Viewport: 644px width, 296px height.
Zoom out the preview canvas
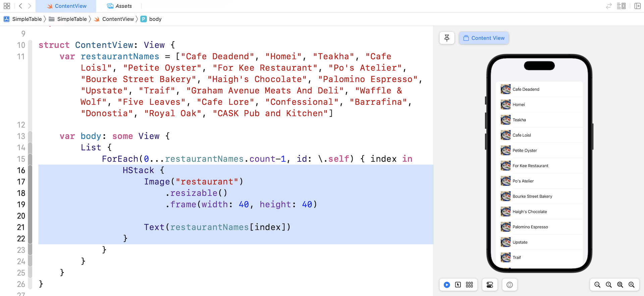point(597,285)
